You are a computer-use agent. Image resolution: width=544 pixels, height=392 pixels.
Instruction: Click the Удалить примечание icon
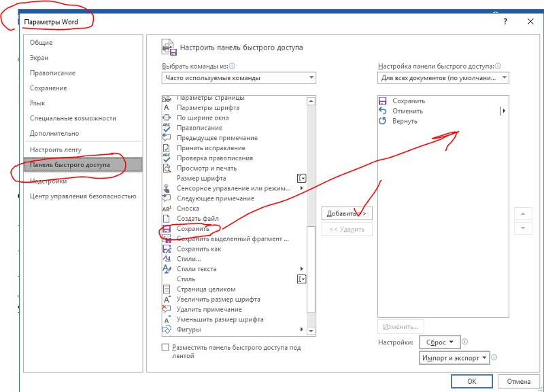[167, 309]
